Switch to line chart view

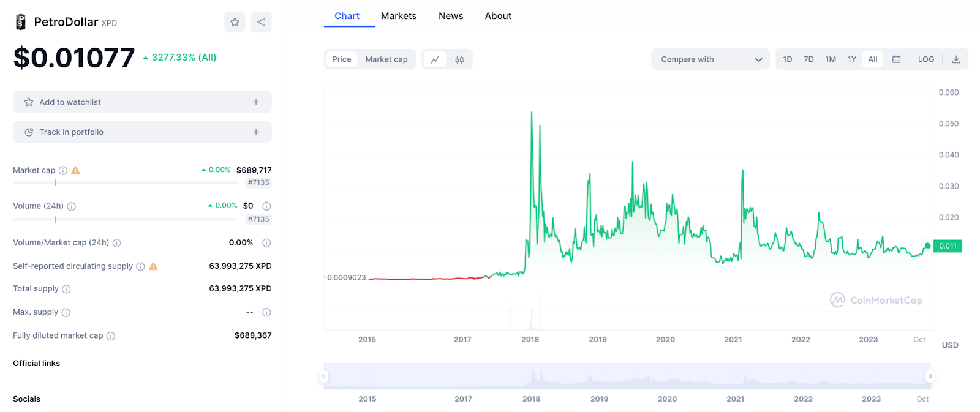point(435,59)
